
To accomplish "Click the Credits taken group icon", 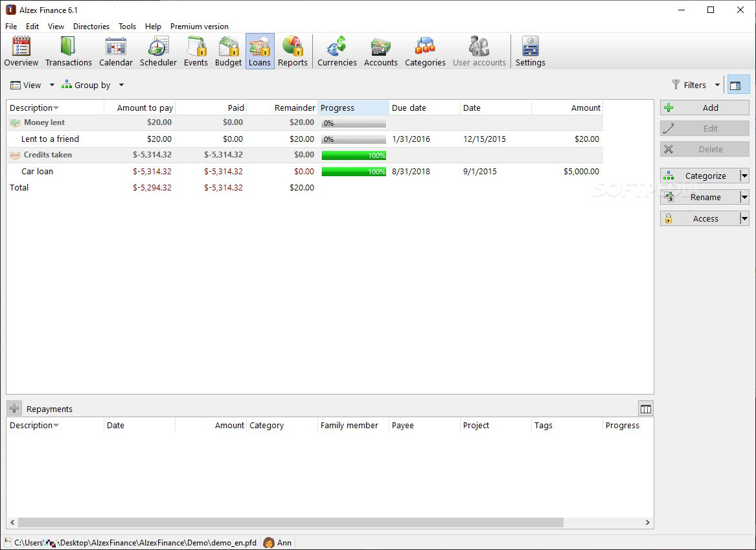I will (x=15, y=155).
